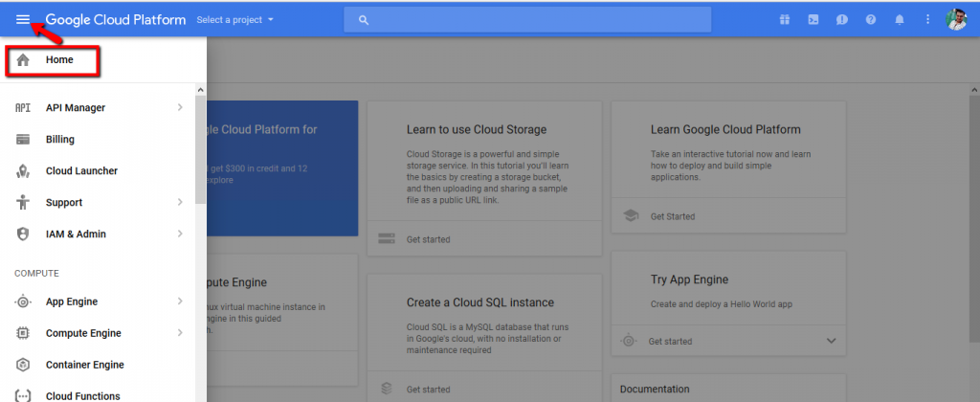Screen dimensions: 980x402
Task: Click the Try App Engine heading
Action: (689, 279)
